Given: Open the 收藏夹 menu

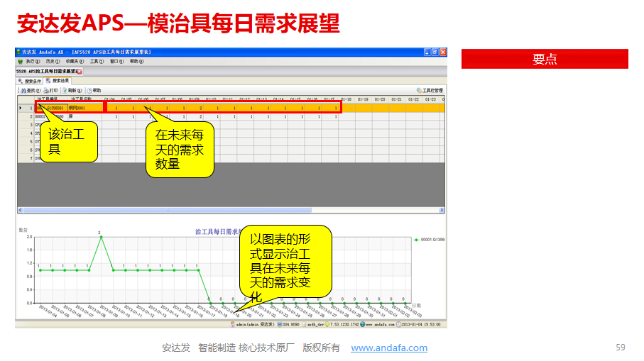Looking at the screenshot, I should tap(75, 62).
